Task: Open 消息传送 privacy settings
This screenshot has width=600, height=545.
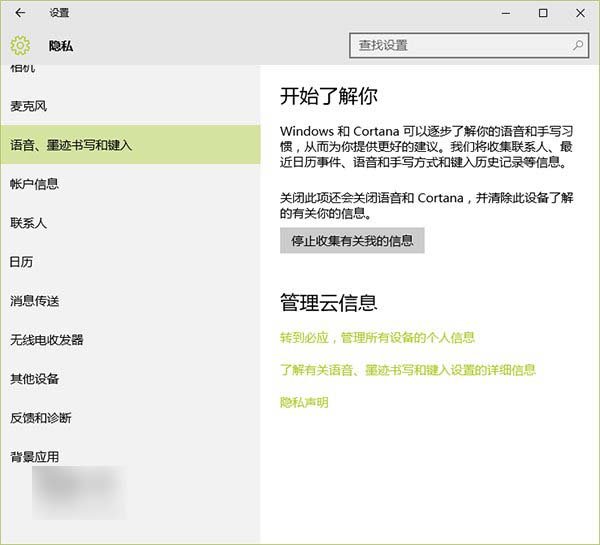Action: click(x=34, y=301)
